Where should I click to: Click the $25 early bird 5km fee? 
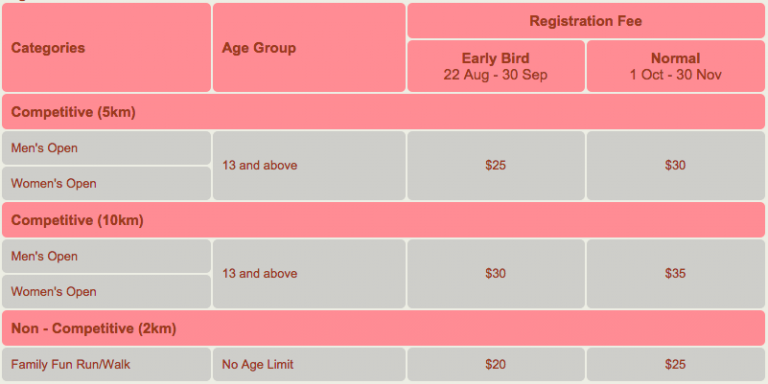coord(496,166)
